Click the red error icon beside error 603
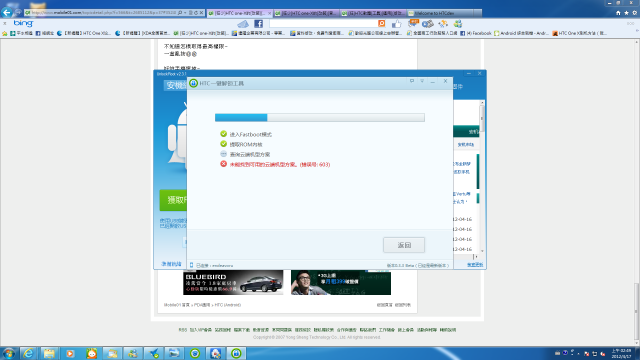 tap(223, 164)
